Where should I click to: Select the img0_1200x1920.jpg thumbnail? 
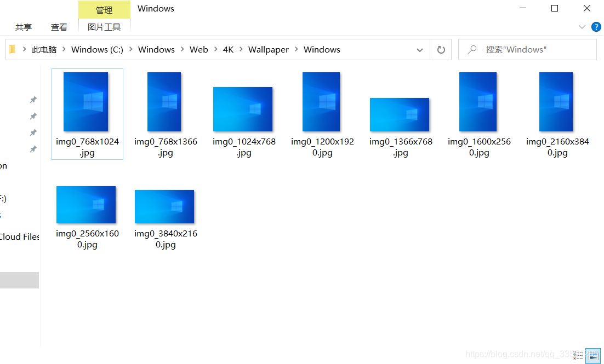pos(321,102)
